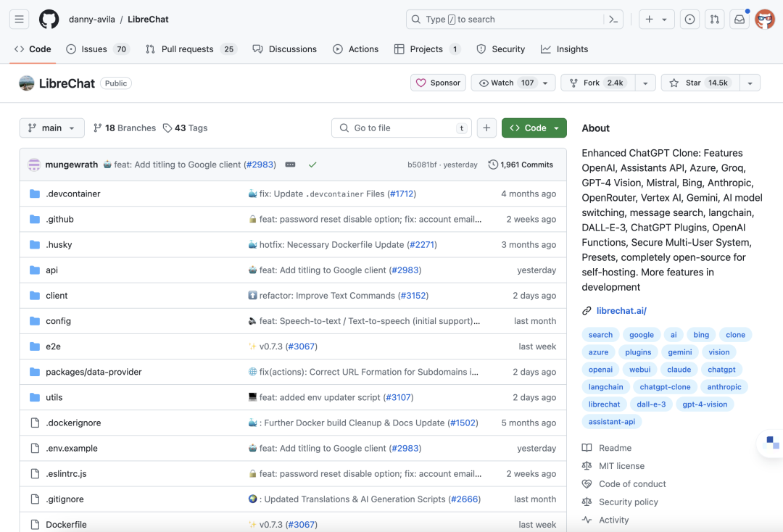This screenshot has width=783, height=532.
Task: Select the anthropic topic tag
Action: tap(724, 387)
